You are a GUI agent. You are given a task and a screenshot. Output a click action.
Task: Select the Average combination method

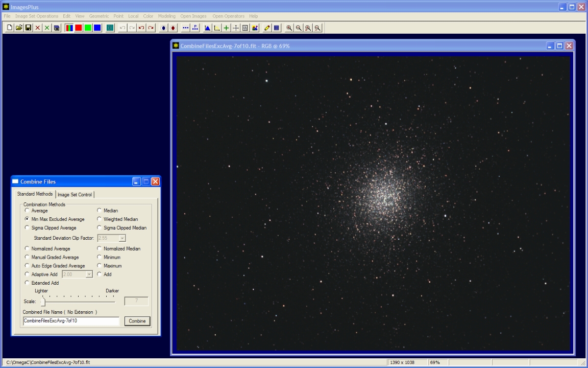coord(27,210)
